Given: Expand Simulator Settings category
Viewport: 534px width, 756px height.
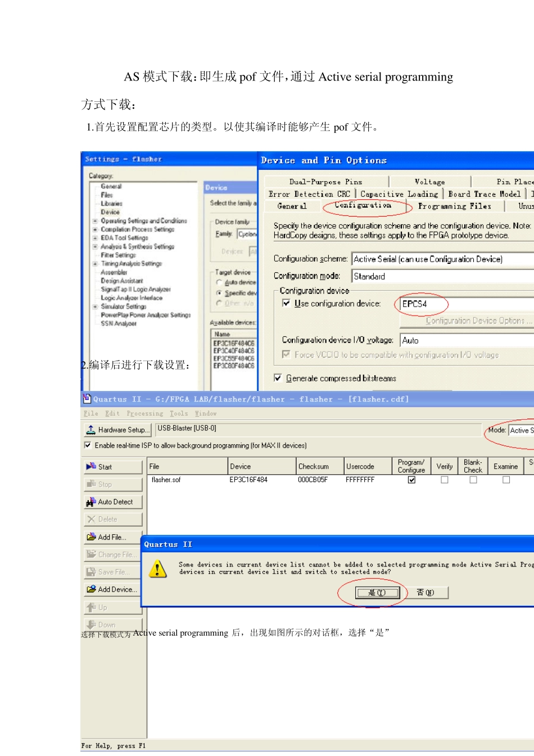Looking at the screenshot, I should (95, 307).
